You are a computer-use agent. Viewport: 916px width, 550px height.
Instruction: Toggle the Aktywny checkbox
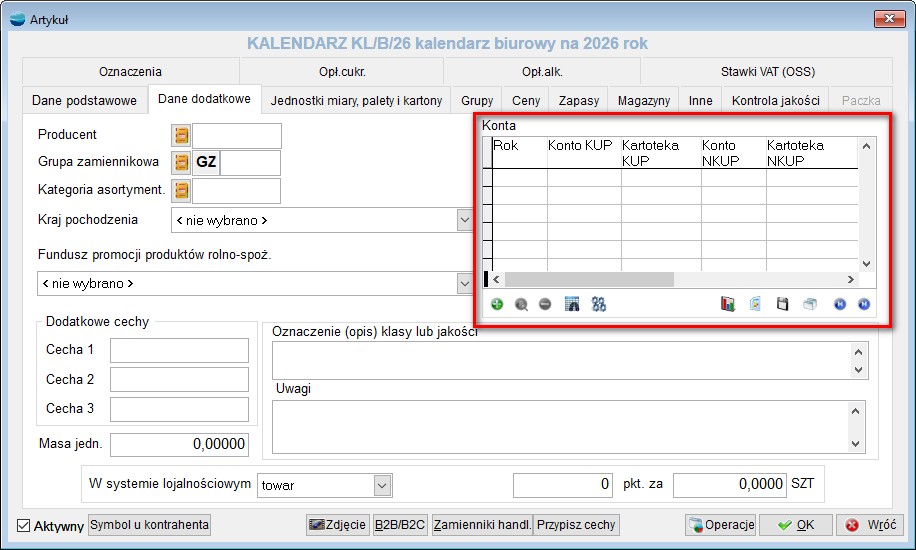pos(24,526)
